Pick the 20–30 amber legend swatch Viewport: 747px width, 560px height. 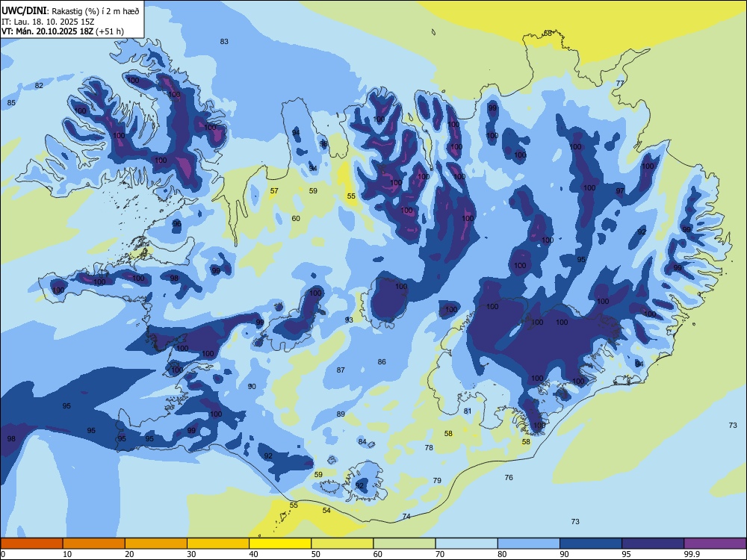[x=156, y=544]
